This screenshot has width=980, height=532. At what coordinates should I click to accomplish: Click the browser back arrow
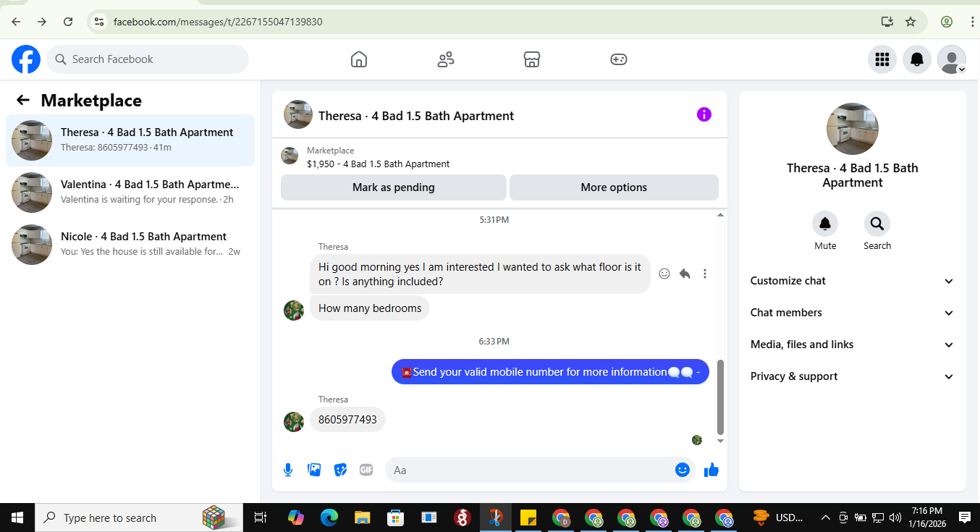(x=16, y=22)
